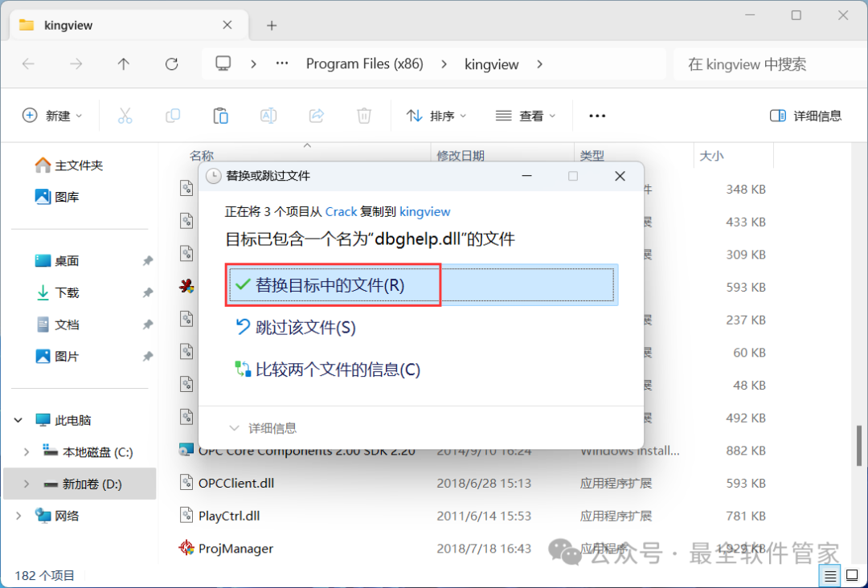Open the kingview destination link in dialog
The height and width of the screenshot is (588, 868).
coord(424,211)
